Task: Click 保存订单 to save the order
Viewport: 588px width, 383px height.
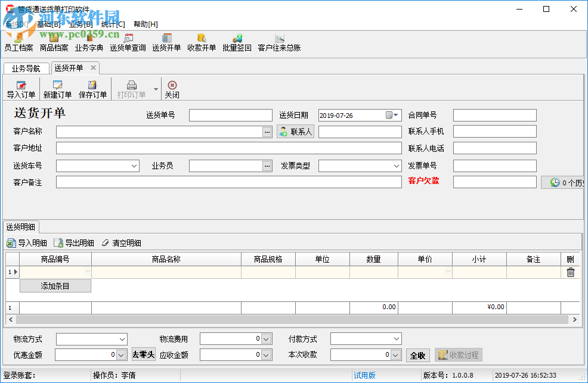Action: click(92, 89)
